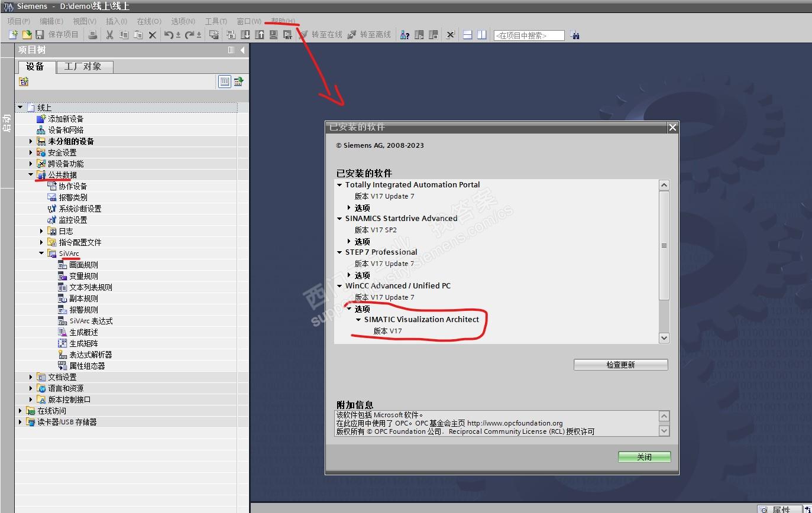Open the 选项(N) menu
812x513 pixels.
183,21
